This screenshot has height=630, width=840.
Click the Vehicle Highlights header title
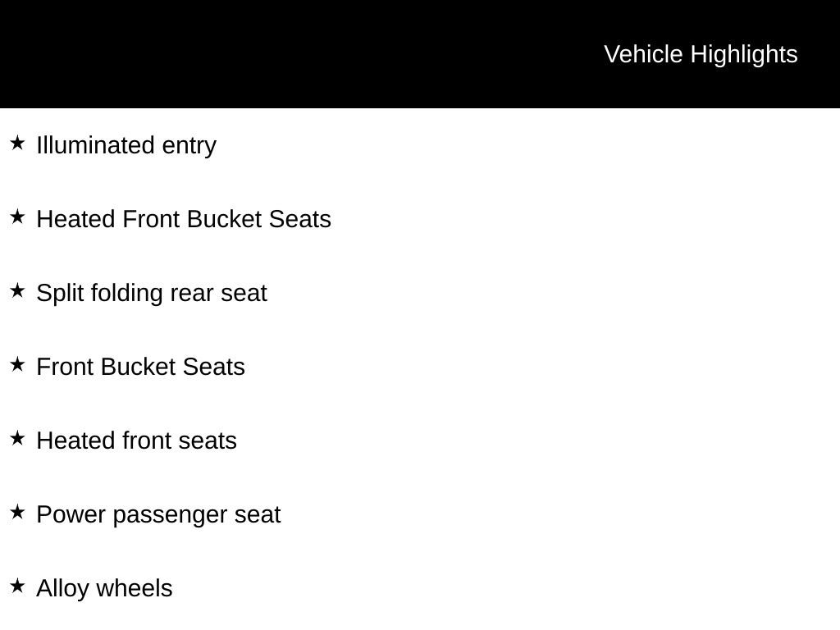coord(701,55)
